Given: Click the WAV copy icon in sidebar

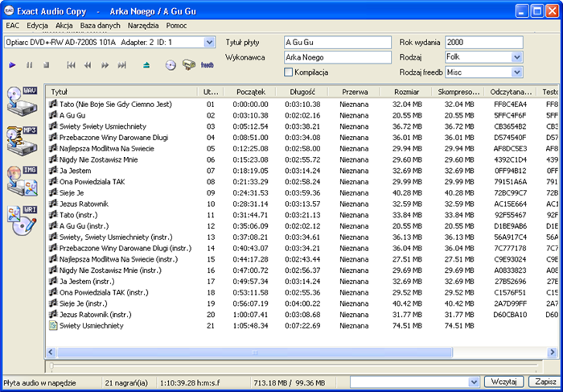Looking at the screenshot, I should coord(22,100).
